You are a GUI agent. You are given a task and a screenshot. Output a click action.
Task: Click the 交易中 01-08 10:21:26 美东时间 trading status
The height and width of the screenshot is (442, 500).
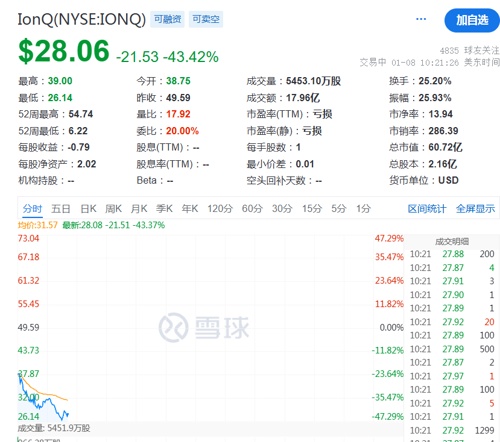430,63
